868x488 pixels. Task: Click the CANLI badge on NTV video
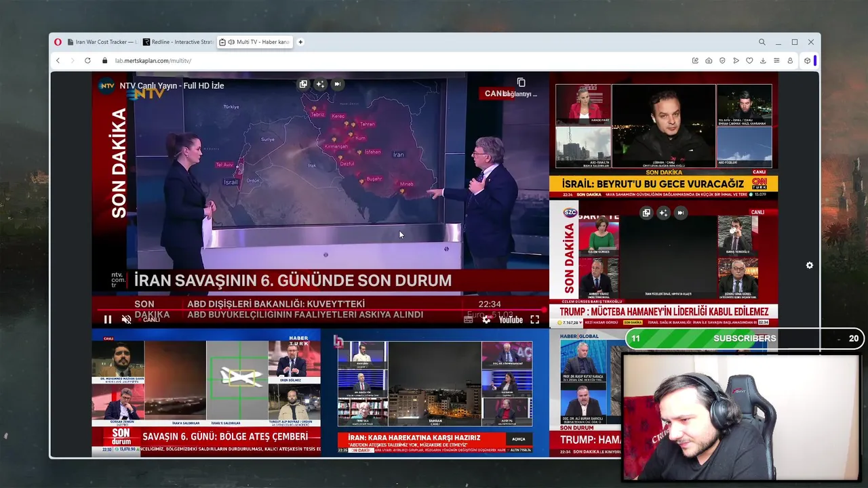[x=496, y=94]
